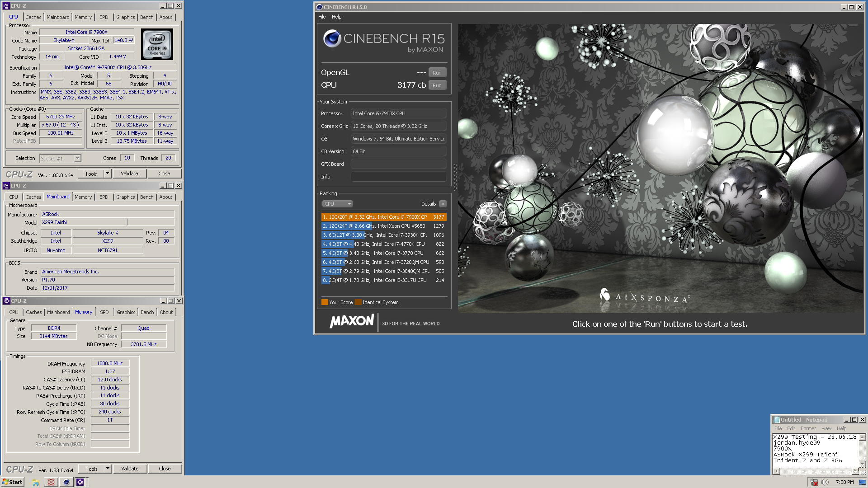Open the About tab in the Memory CPU-Z window

166,312
